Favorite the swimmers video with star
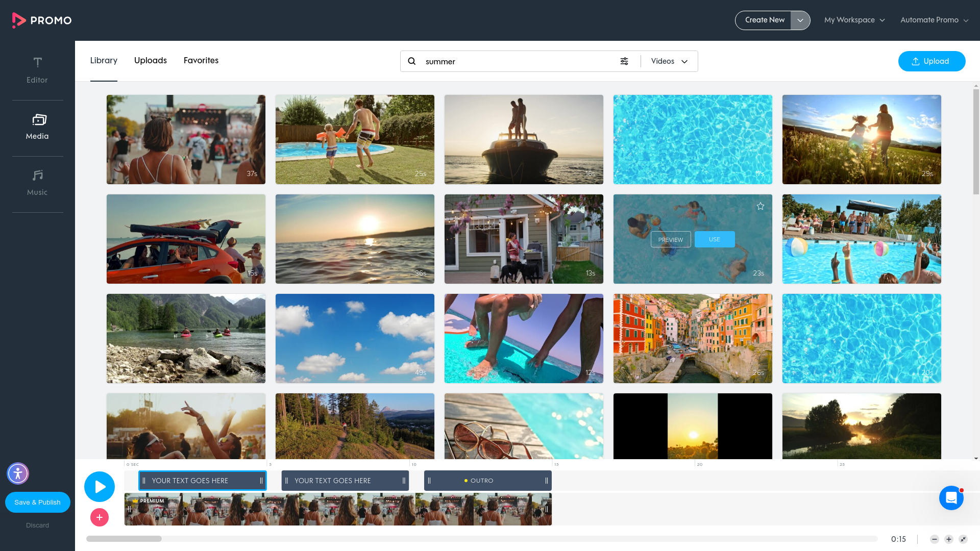The height and width of the screenshot is (551, 980). tap(761, 206)
